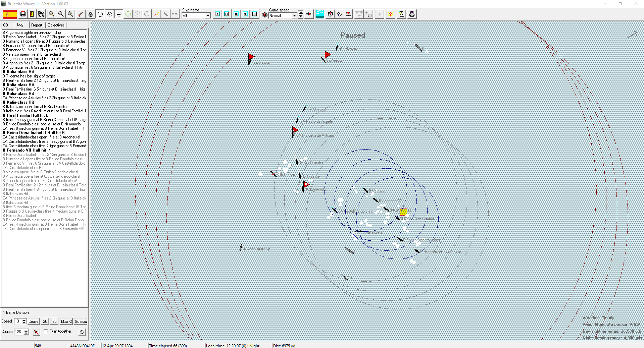Click the Course input field

[18, 332]
